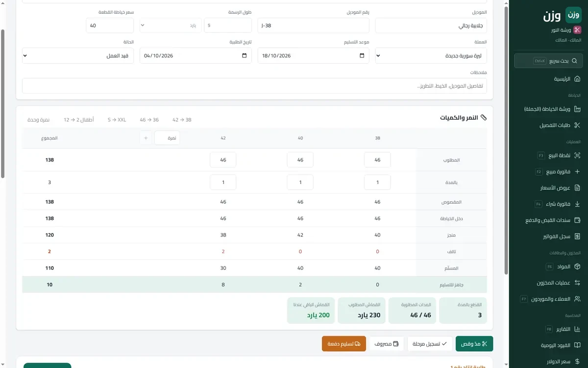Viewport: 588px width, 368px height.
Task: Launch نقطة البيع point of sale icon
Action: 577,156
